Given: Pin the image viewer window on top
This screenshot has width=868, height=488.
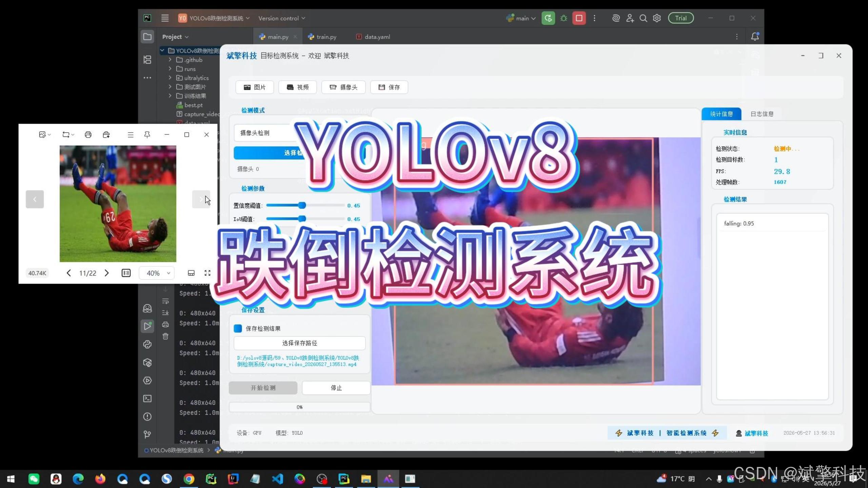Looking at the screenshot, I should pyautogui.click(x=147, y=135).
